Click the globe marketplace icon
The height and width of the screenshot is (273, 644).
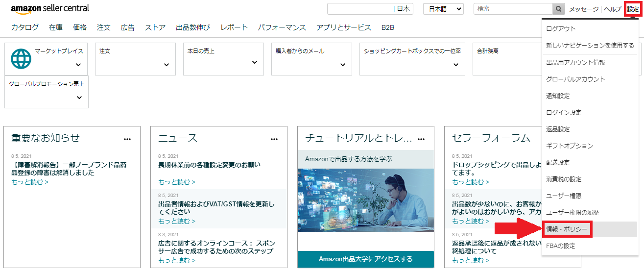click(21, 58)
